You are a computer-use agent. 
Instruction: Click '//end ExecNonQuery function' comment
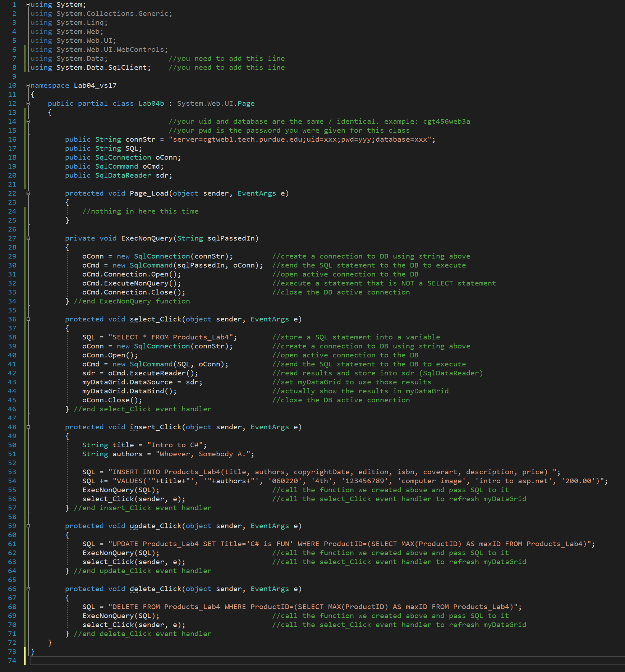point(132,301)
